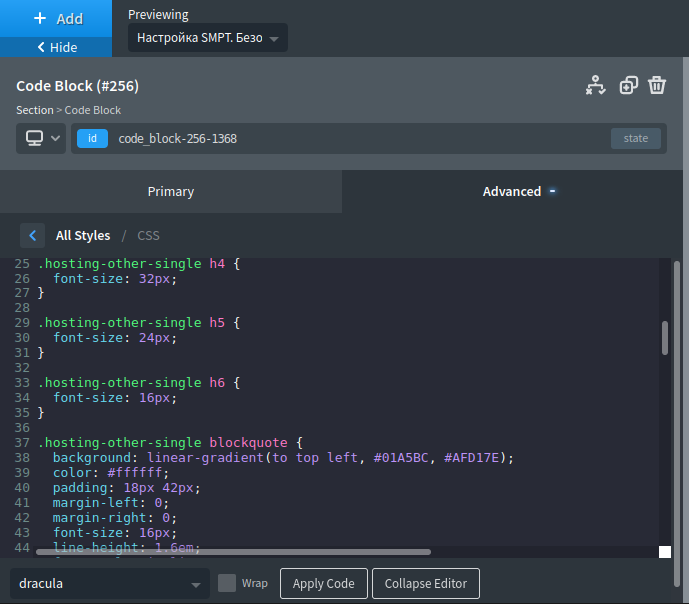This screenshot has width=689, height=604.
Task: Go back with the blue chevron arrow
Action: click(x=33, y=235)
